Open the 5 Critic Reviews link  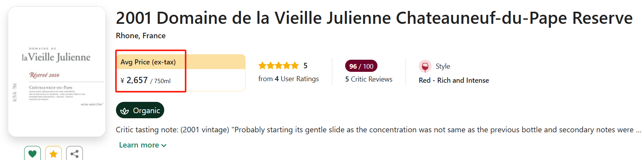click(x=369, y=79)
